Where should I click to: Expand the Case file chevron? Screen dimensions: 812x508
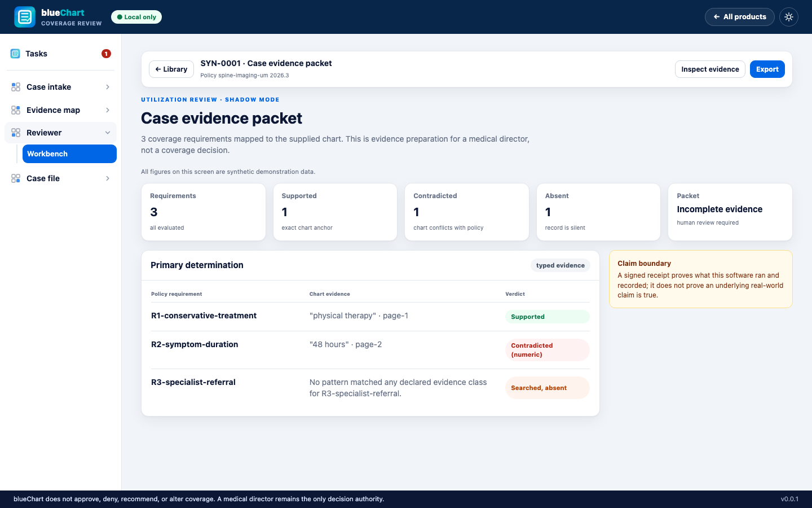coord(108,178)
